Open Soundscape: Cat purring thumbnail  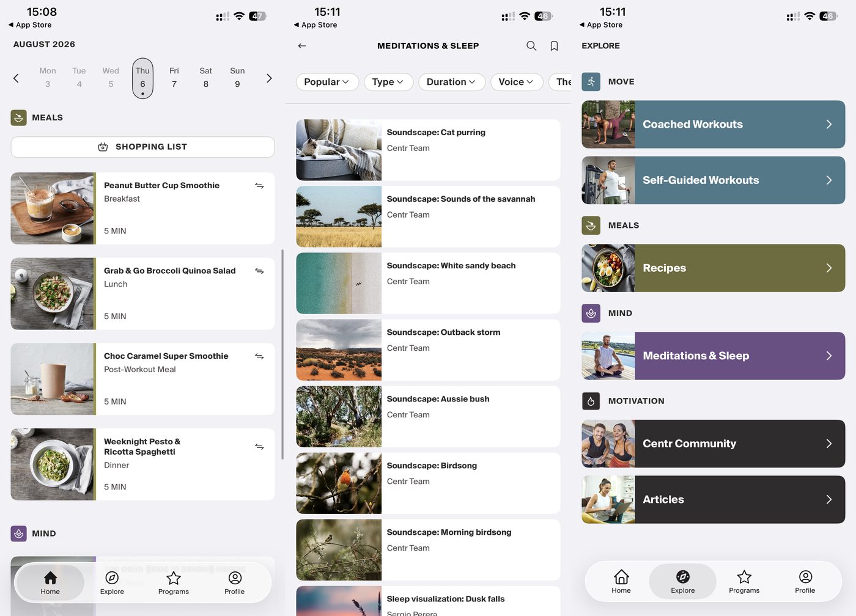pos(339,150)
